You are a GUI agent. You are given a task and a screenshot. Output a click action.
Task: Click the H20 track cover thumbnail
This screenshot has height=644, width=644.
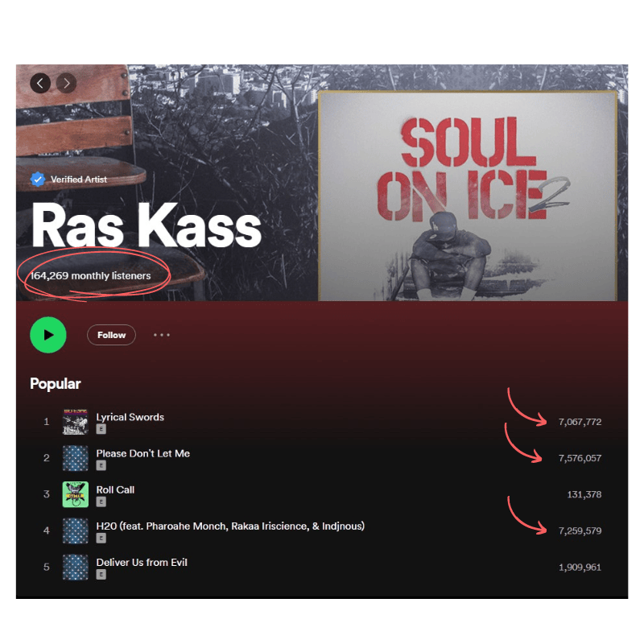[x=76, y=530]
